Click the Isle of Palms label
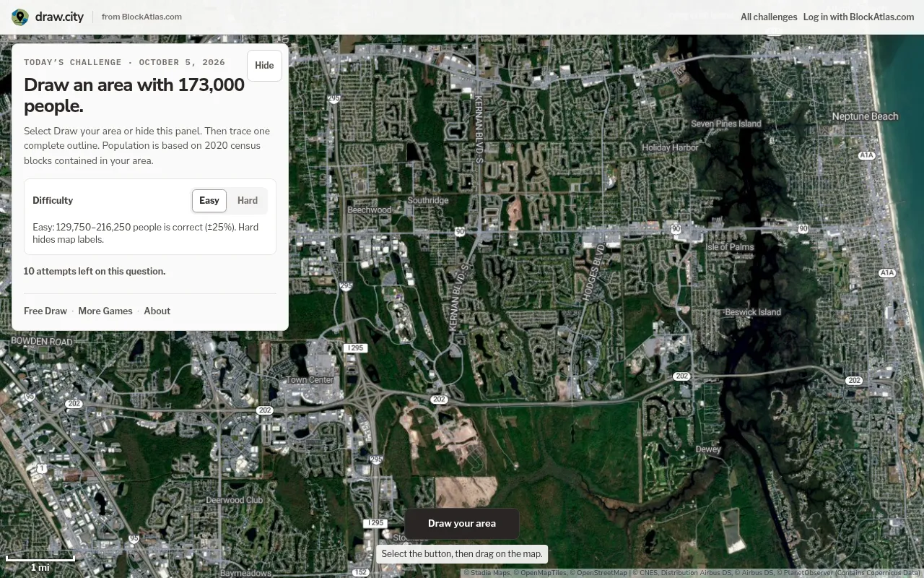Viewport: 924px width, 578px height. click(x=730, y=246)
